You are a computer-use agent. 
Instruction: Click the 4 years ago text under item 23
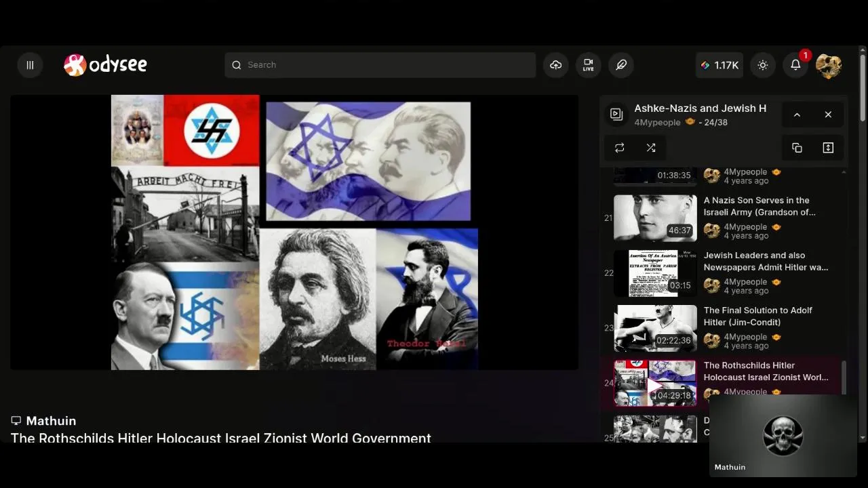(746, 346)
